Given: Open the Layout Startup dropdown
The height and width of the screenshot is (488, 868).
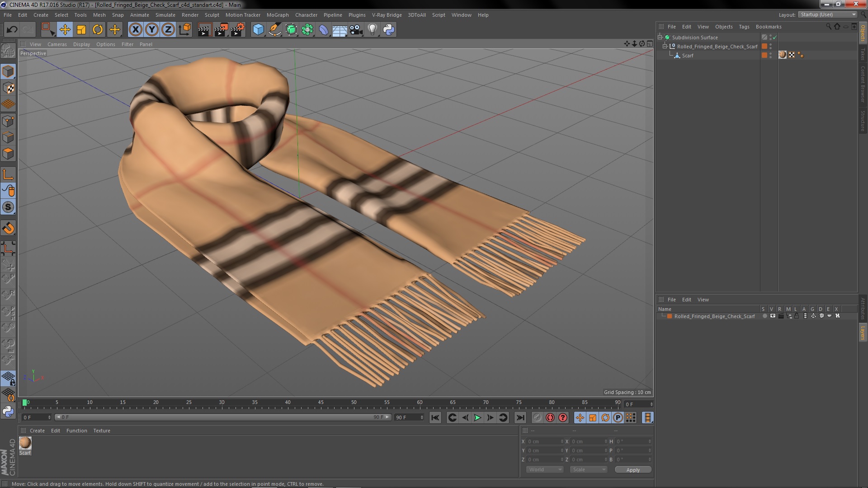Looking at the screenshot, I should pos(828,14).
